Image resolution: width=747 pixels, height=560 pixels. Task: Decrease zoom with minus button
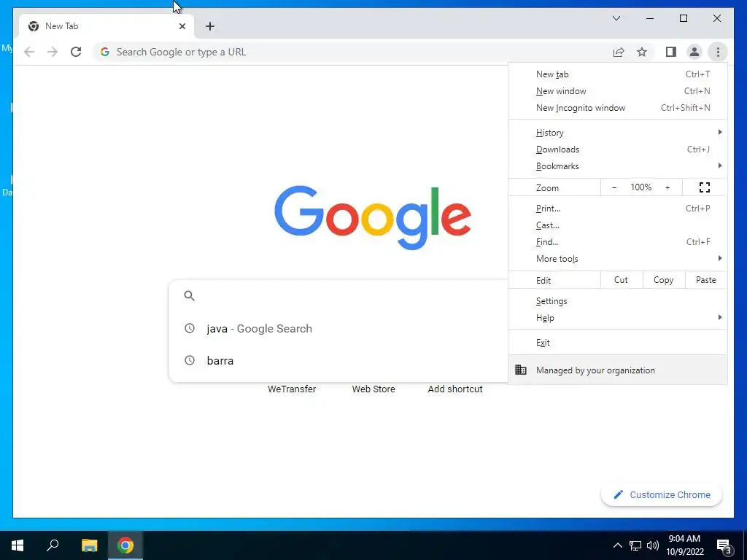(614, 187)
